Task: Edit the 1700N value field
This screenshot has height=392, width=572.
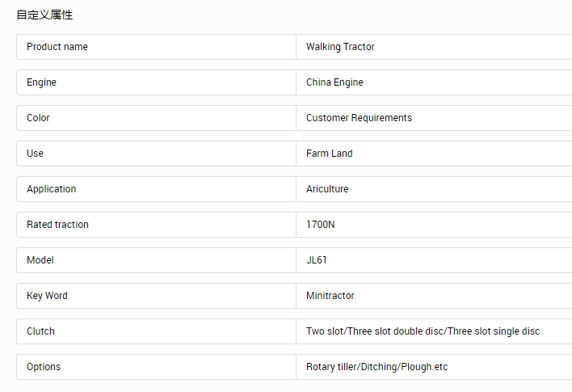Action: click(434, 225)
